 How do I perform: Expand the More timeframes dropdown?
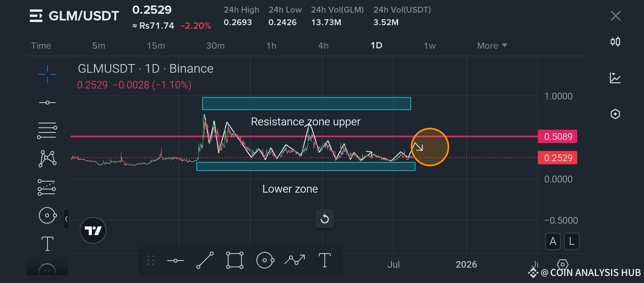(x=492, y=46)
